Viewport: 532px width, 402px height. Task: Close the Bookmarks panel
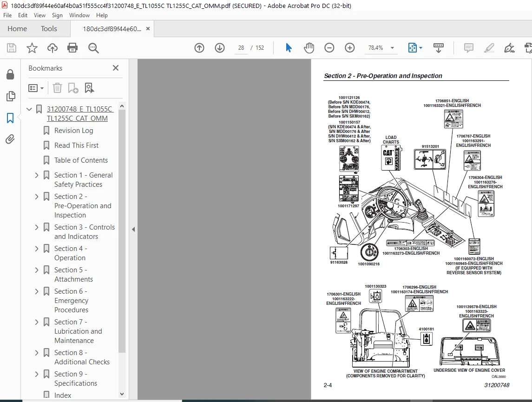click(x=116, y=68)
